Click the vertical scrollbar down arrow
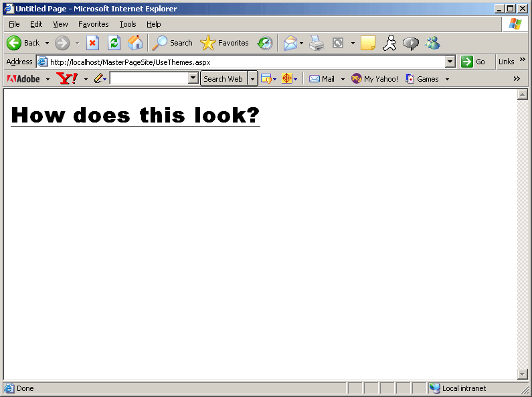This screenshot has width=532, height=397. [523, 374]
